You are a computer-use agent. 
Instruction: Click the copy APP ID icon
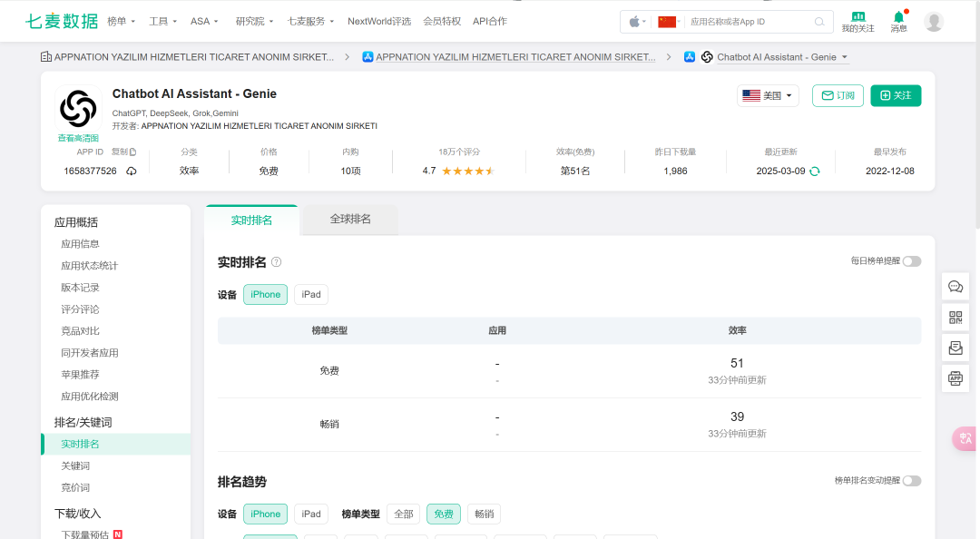coord(132,152)
